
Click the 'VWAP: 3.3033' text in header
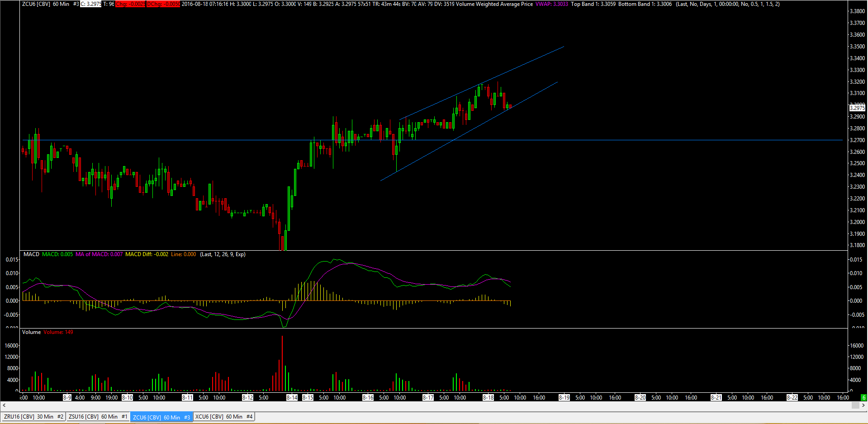551,4
